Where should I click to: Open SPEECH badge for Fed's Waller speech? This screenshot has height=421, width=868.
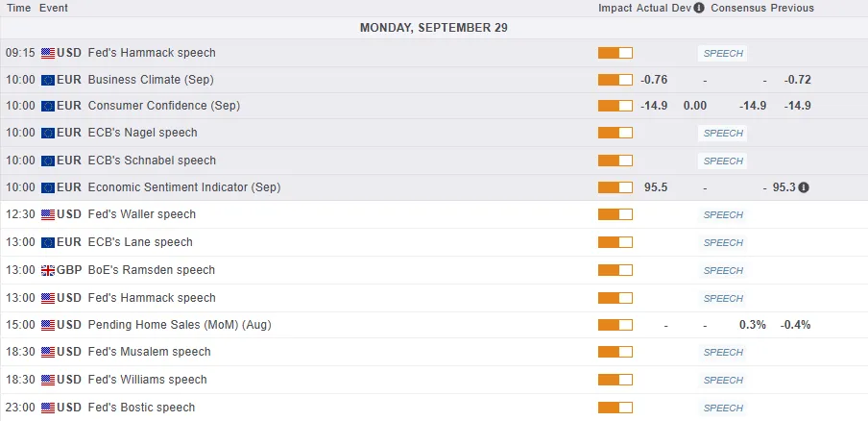(723, 215)
